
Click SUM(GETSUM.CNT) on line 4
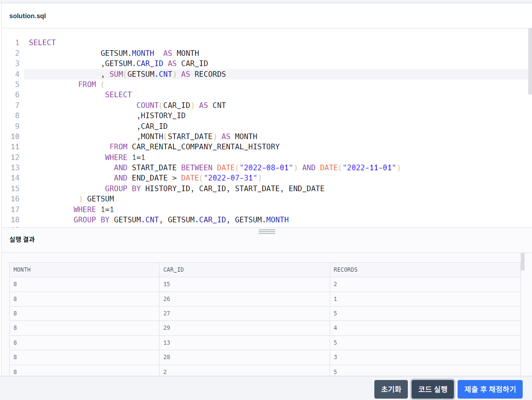[x=143, y=74]
